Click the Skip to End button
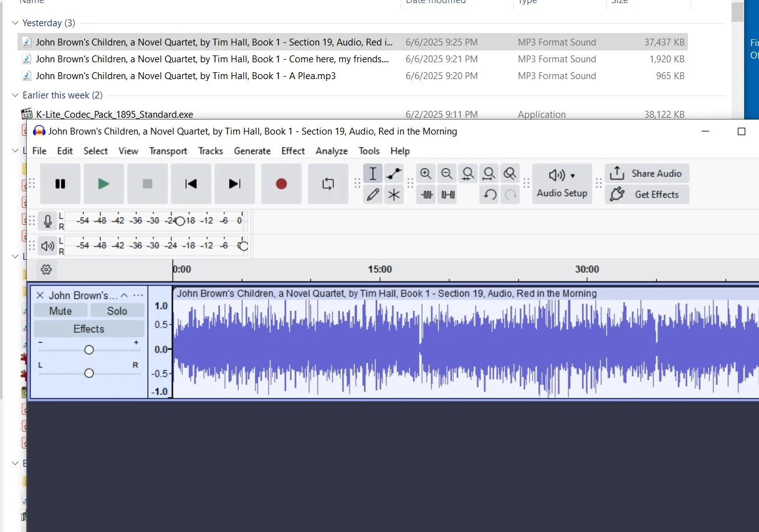Image resolution: width=759 pixels, height=532 pixels. pos(234,184)
